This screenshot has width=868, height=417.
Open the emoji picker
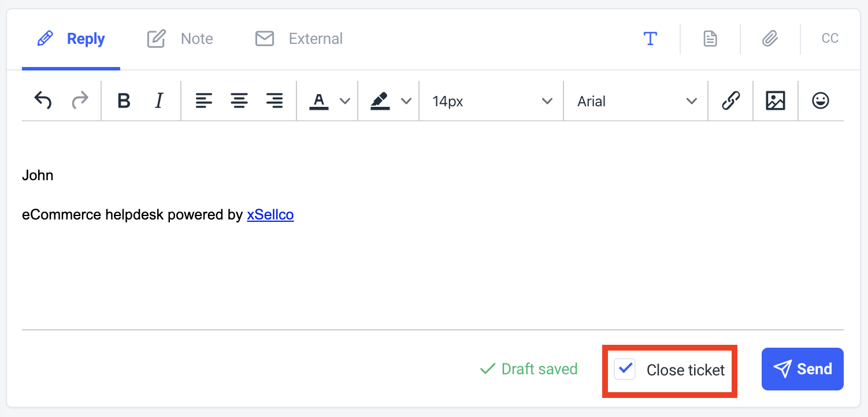coord(821,101)
